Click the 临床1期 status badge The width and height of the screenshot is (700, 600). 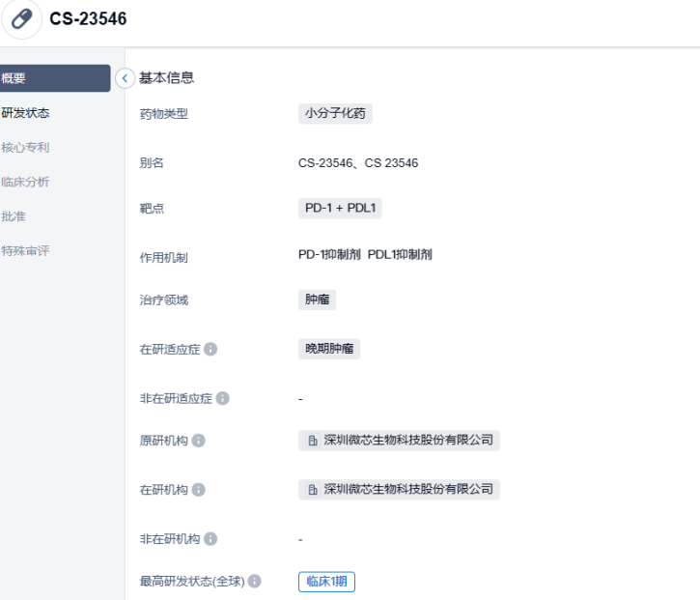tap(326, 582)
